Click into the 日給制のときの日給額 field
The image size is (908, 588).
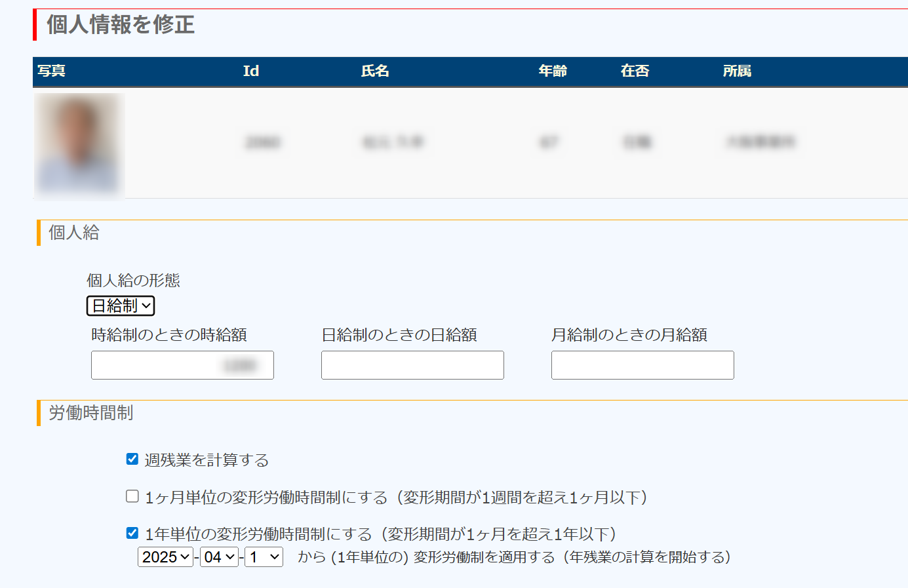pos(412,365)
